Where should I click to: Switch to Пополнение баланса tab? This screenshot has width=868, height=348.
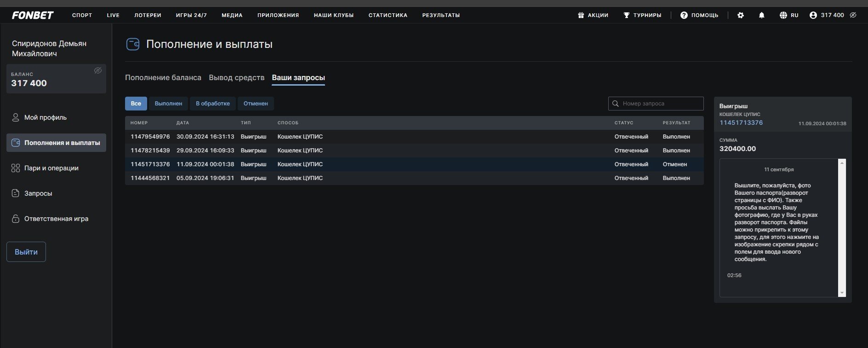163,77
